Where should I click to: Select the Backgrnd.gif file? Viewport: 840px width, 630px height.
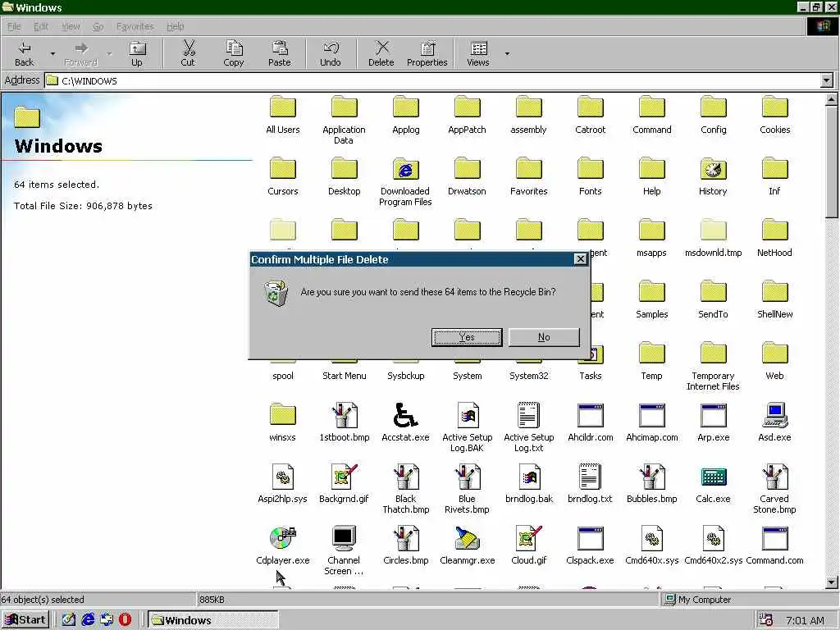(344, 484)
